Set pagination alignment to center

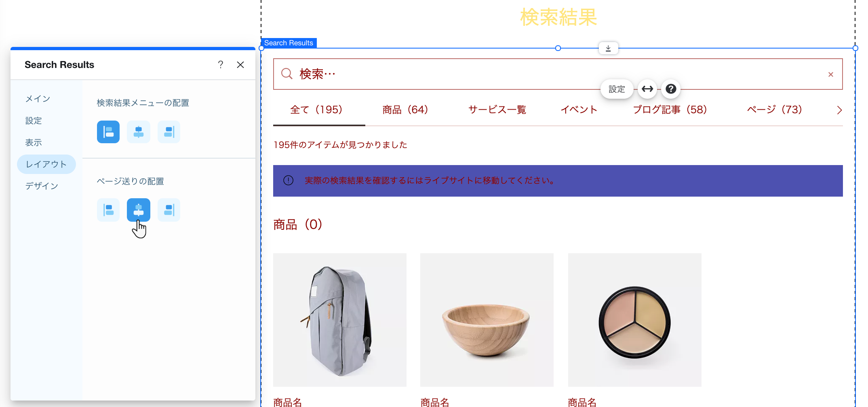tap(138, 210)
